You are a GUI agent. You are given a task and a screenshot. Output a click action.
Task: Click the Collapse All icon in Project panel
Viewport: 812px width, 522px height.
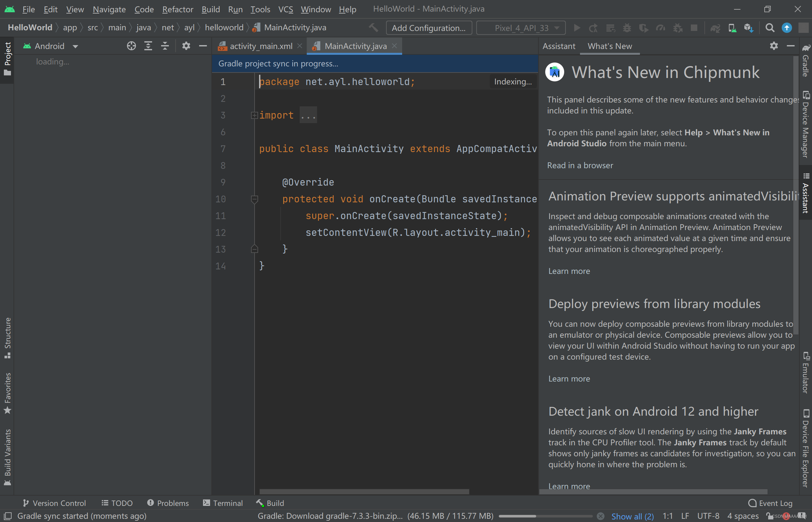point(165,46)
